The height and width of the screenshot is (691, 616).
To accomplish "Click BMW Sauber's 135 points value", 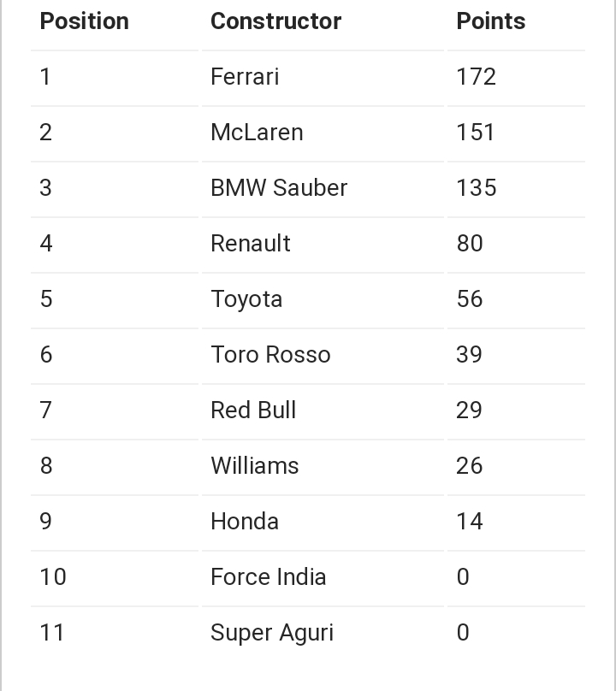I will pos(477,188).
